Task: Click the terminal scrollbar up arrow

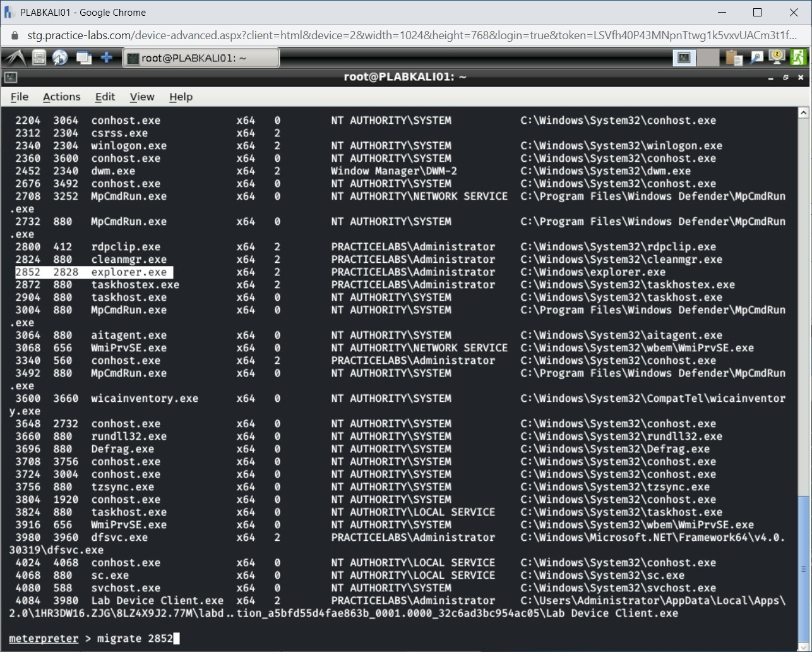Action: click(x=803, y=112)
